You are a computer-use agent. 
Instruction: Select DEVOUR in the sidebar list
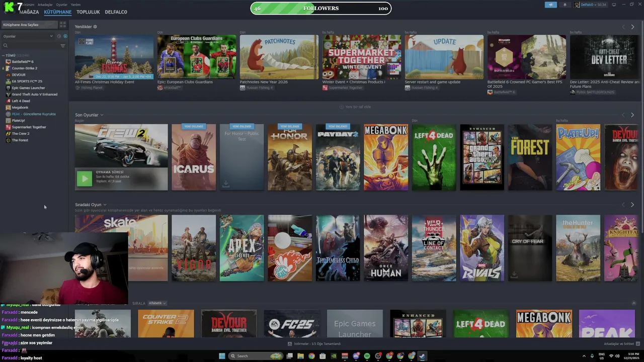tap(18, 75)
